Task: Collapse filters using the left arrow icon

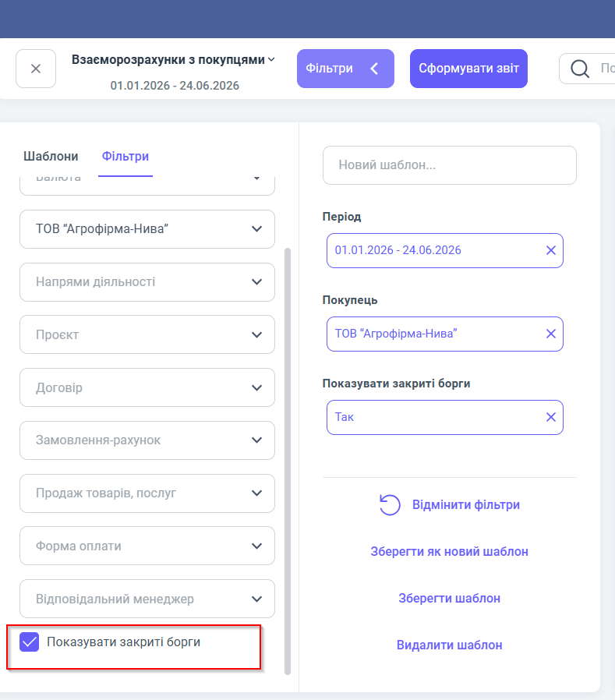Action: pyautogui.click(x=374, y=69)
